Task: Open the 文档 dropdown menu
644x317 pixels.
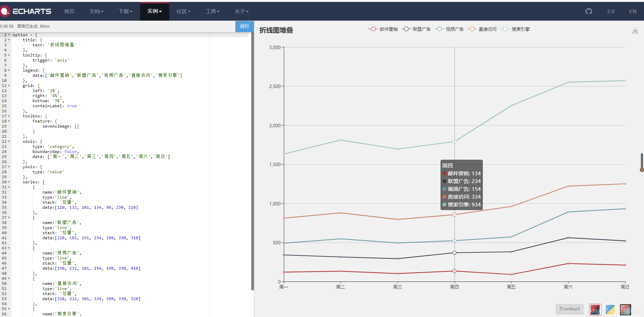Action: pyautogui.click(x=96, y=11)
